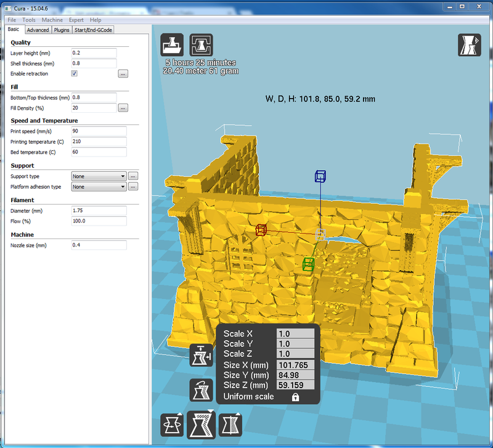Viewport: 493px width, 448px height.
Task: Click the grey center scale handle
Action: coord(320,234)
